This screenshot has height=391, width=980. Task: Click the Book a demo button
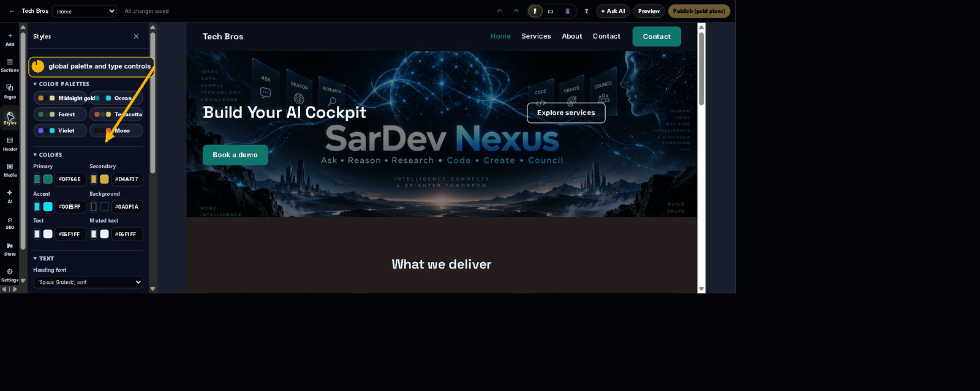tap(235, 155)
